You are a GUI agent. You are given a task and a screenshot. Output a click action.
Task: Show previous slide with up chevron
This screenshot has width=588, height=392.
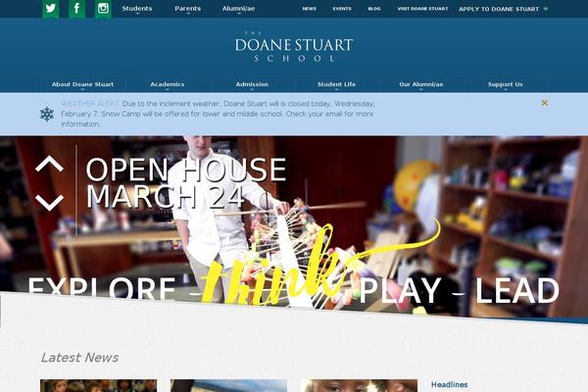(49, 164)
